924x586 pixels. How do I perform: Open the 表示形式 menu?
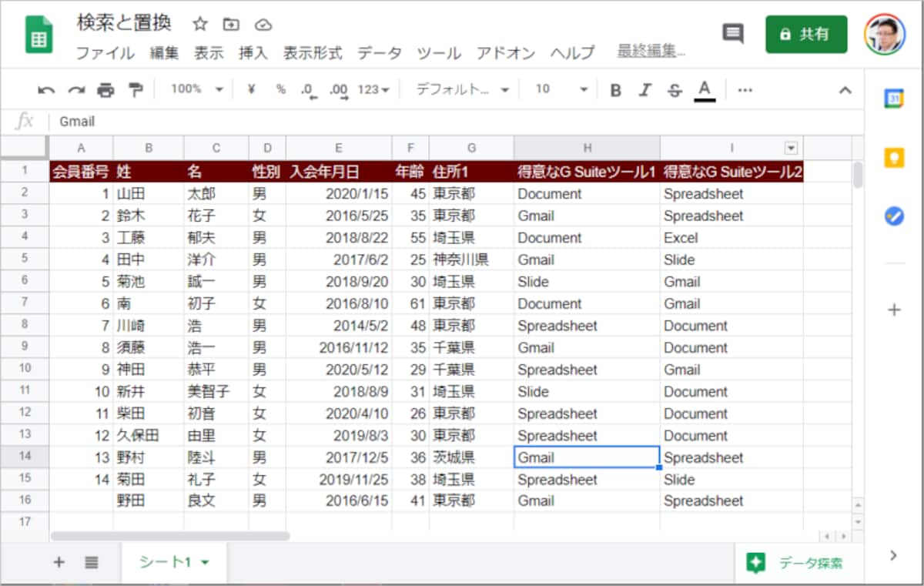pyautogui.click(x=313, y=53)
